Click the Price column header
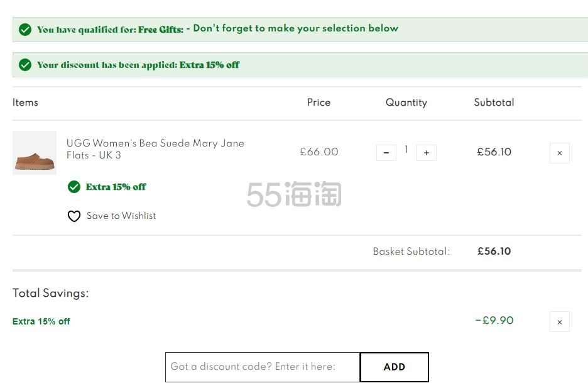Screen dimensions: 588x388 click(318, 103)
